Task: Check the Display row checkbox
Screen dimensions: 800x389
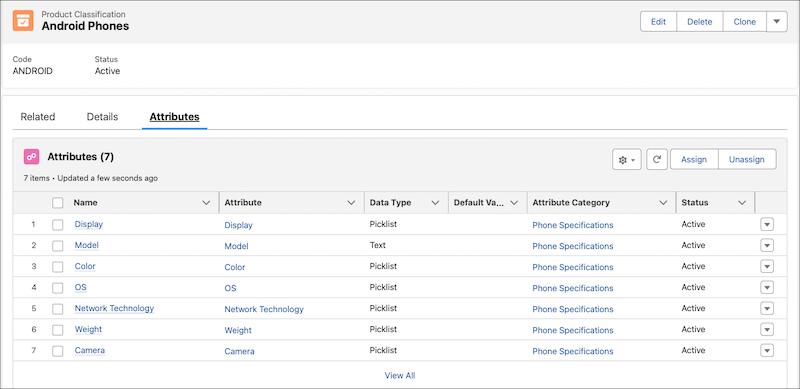Action: tap(58, 225)
